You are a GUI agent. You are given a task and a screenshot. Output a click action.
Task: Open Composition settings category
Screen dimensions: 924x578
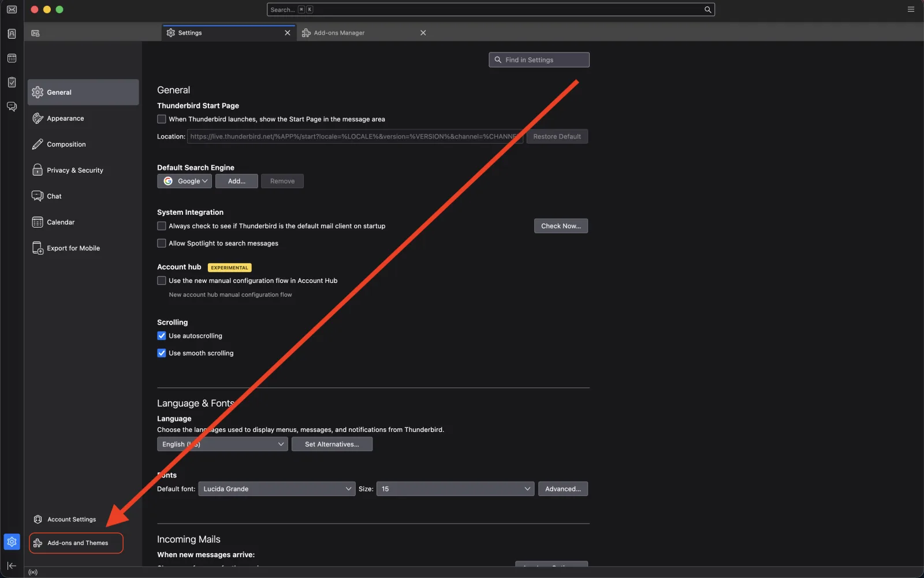(x=83, y=144)
